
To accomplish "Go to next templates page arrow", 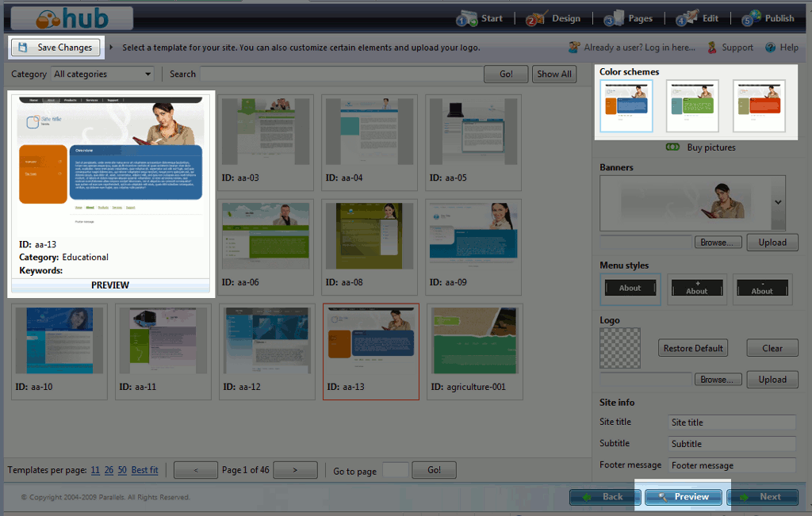I will [295, 470].
